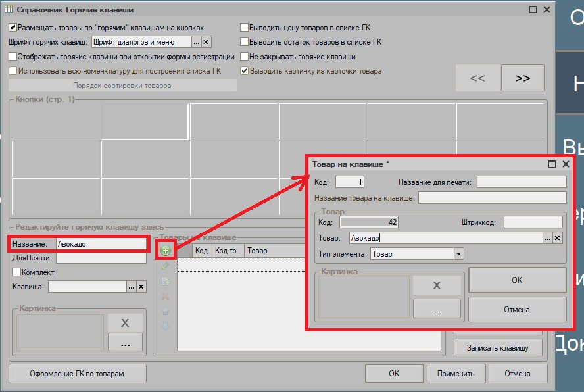Click the pencil edit icon beside the products table
Screen dimensions: 584x392
tap(166, 266)
